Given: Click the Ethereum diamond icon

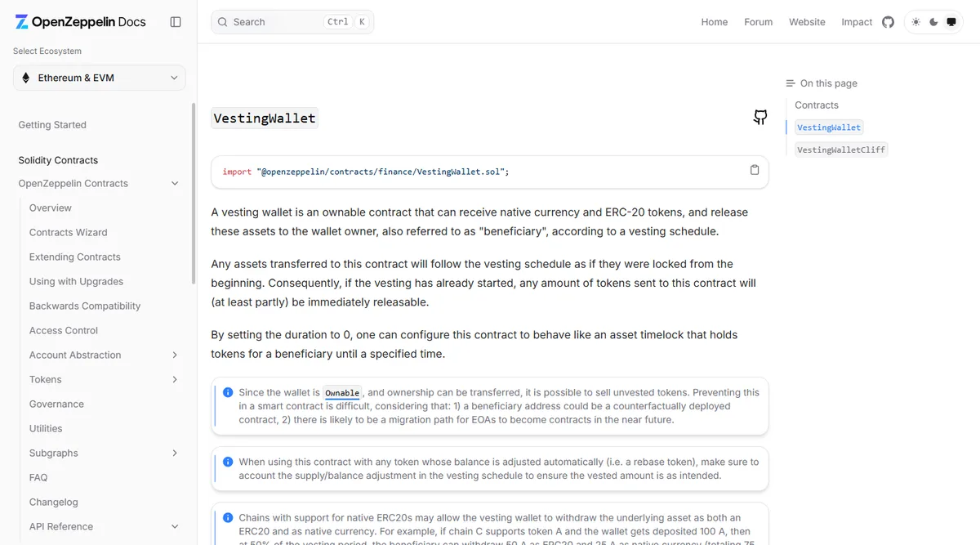Looking at the screenshot, I should (x=26, y=78).
